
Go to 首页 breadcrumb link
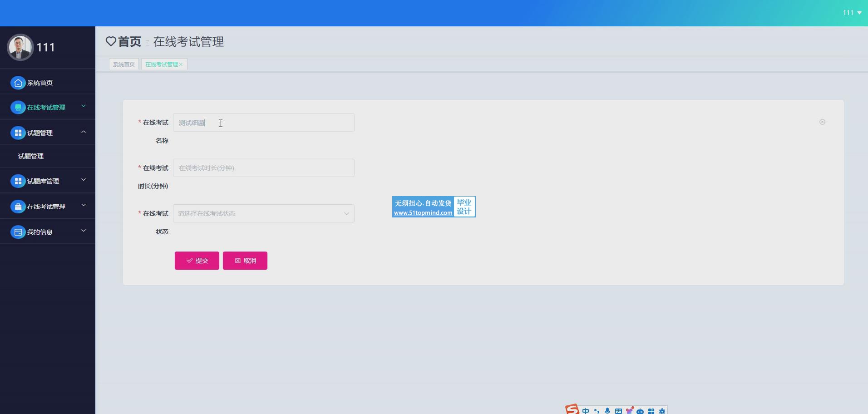click(129, 41)
